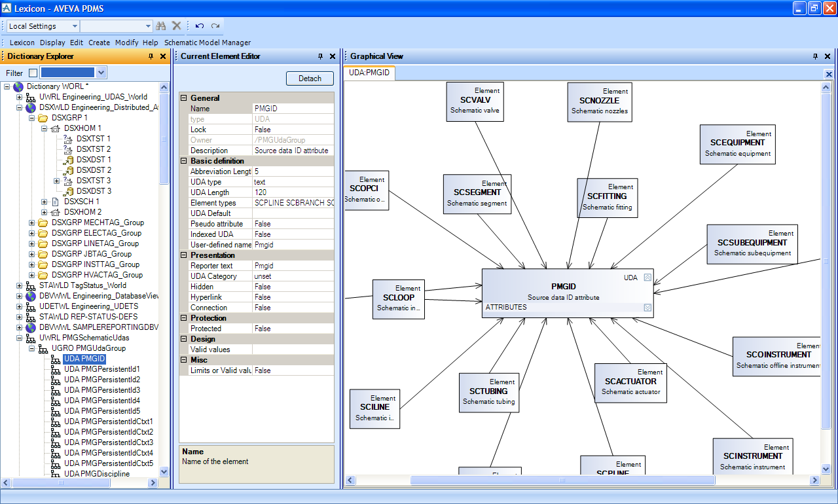838x504 pixels.
Task: Click the globe icon of DSXWLD Engineering_Distributed
Action: click(31, 107)
